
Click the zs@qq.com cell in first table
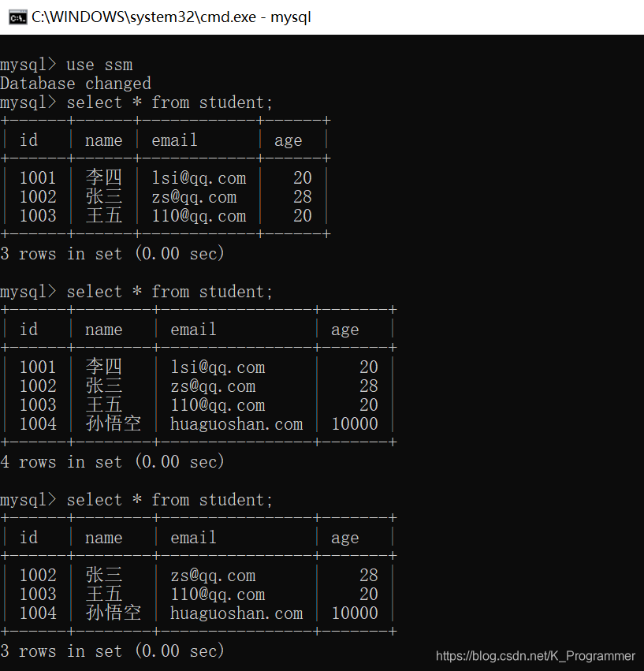[x=194, y=197]
